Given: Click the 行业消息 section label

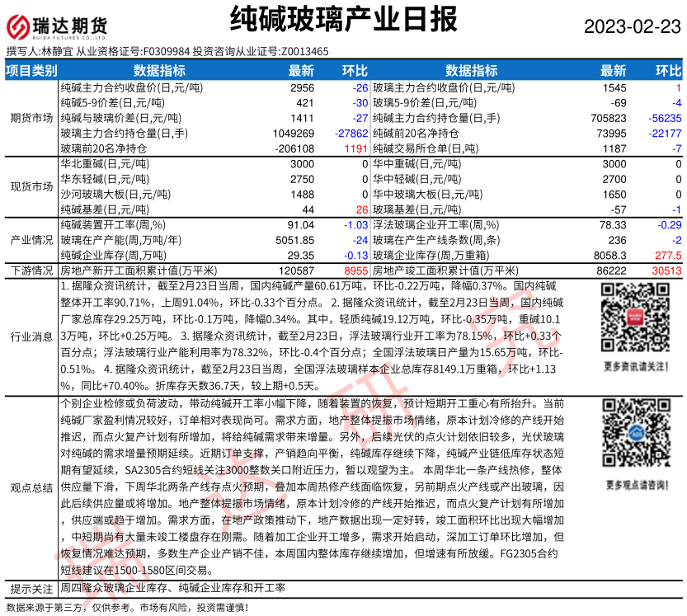Looking at the screenshot, I should pyautogui.click(x=31, y=336).
